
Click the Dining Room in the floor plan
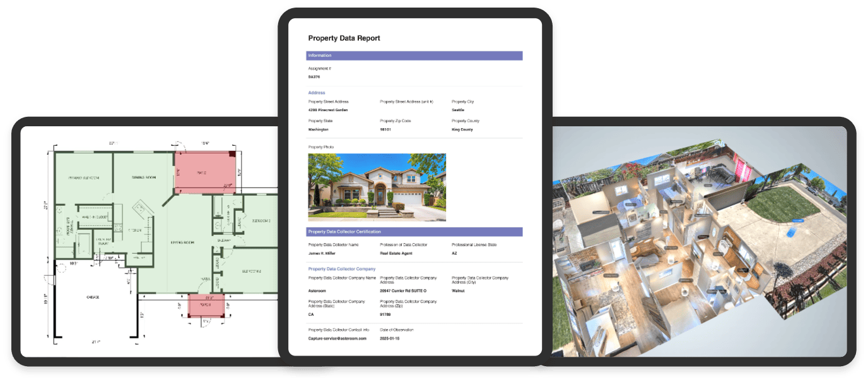143,177
